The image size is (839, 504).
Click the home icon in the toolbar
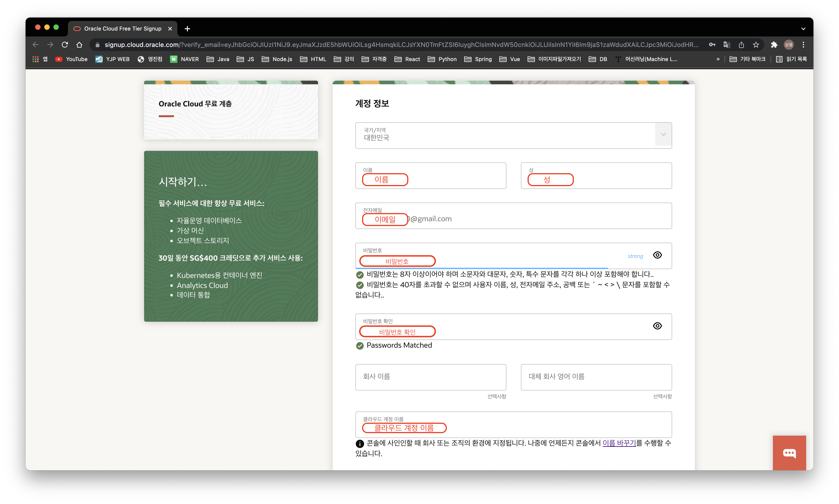[x=79, y=44]
